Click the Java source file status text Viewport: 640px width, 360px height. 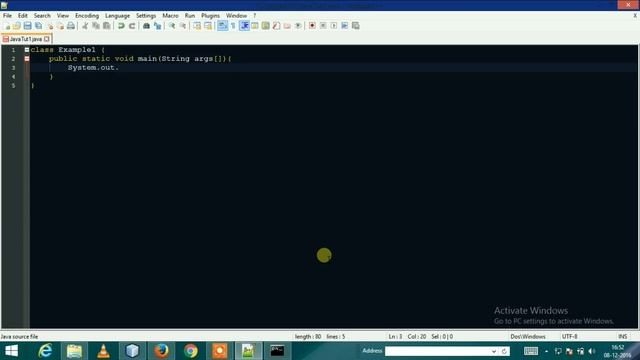click(19, 336)
